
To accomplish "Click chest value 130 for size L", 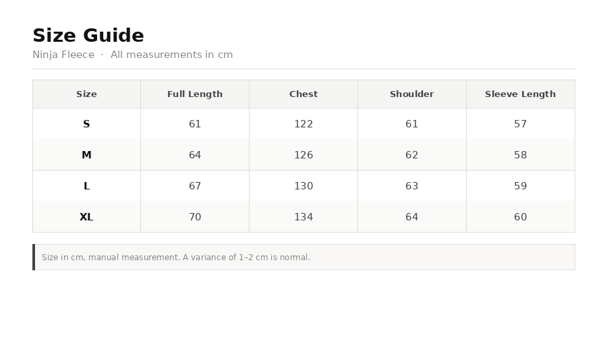I will pos(303,185).
